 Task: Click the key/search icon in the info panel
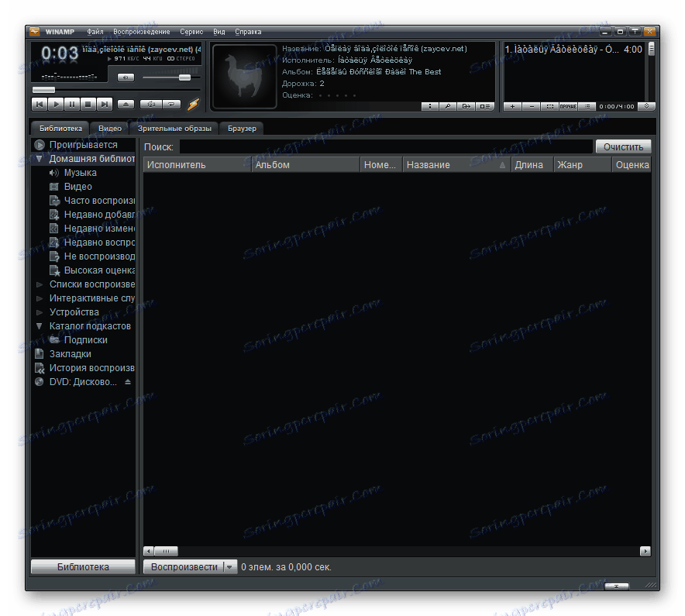[x=448, y=106]
